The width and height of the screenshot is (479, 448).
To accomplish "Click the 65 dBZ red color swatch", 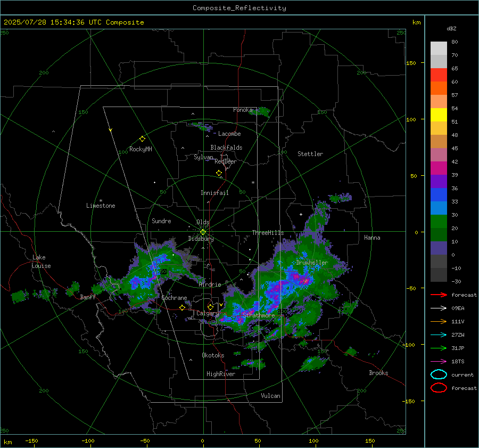I will pos(439,75).
